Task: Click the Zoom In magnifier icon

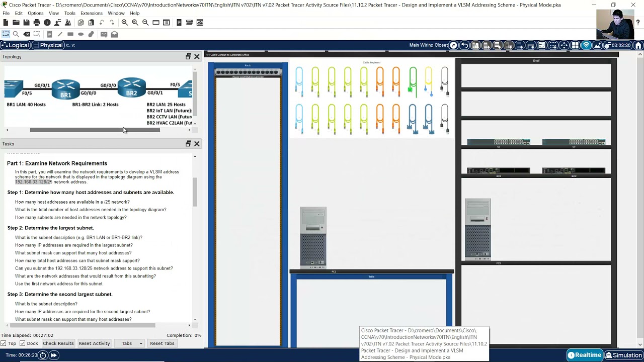Action: tap(124, 23)
